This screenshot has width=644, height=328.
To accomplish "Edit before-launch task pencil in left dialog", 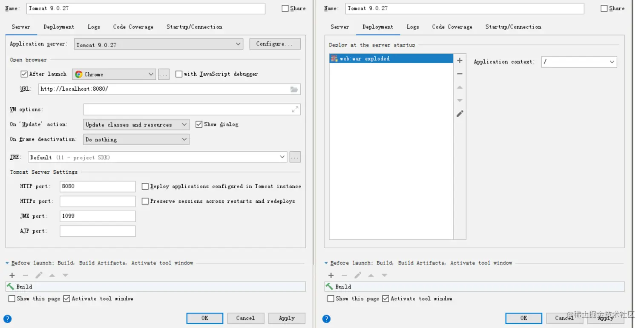I will 39,275.
